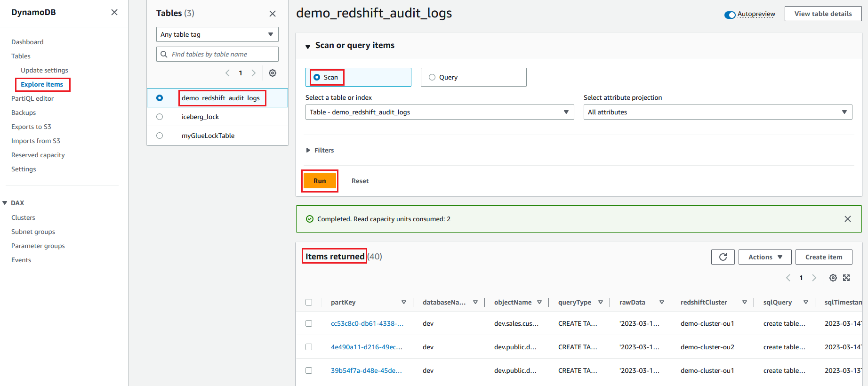Click the orange Run button

click(320, 181)
